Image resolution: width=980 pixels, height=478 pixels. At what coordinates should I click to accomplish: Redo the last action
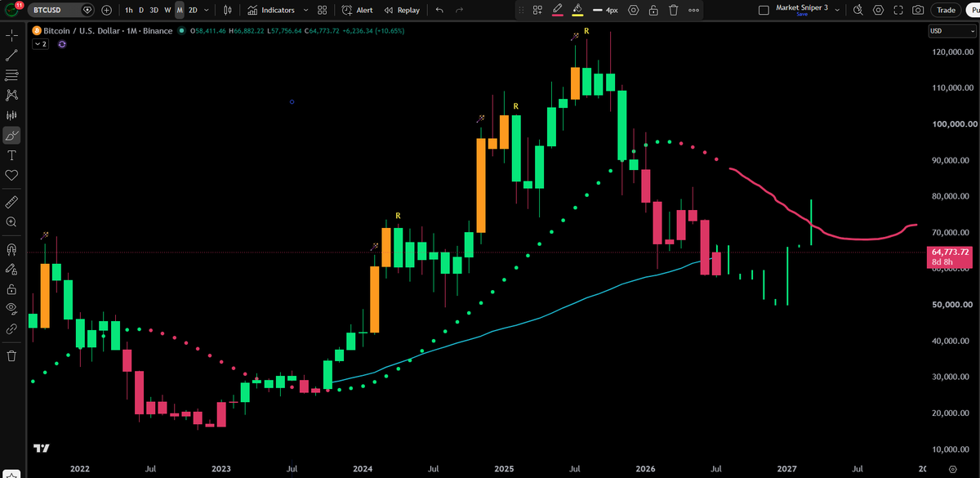(460, 10)
